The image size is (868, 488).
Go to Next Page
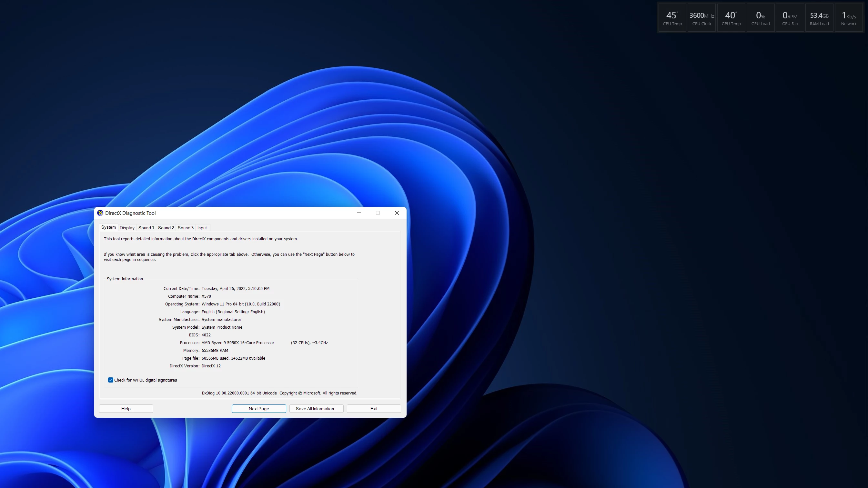[259, 409]
